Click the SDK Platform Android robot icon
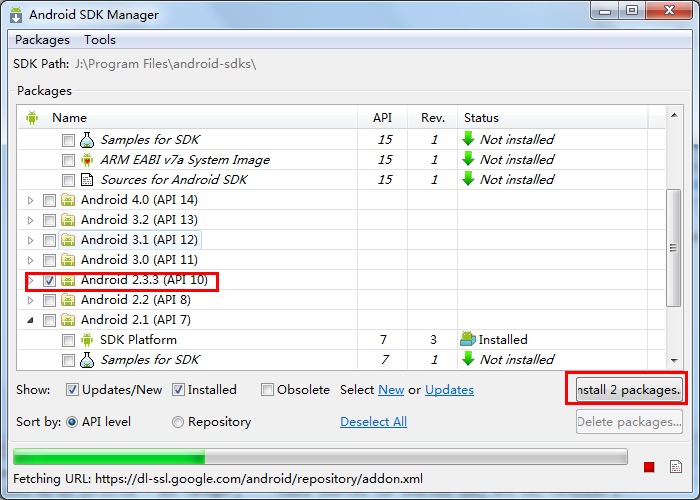The height and width of the screenshot is (500, 700). click(87, 340)
